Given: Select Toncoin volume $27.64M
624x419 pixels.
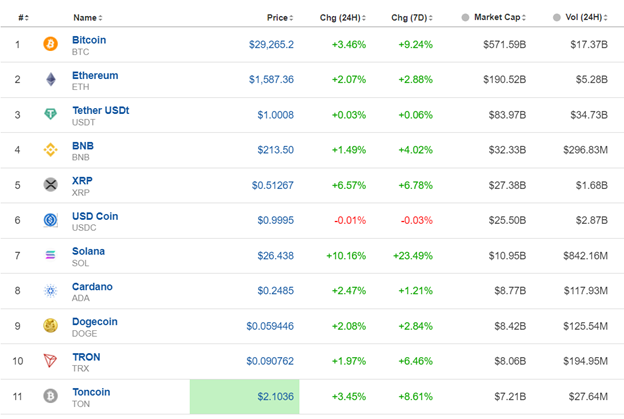Looking at the screenshot, I should 588,396.
